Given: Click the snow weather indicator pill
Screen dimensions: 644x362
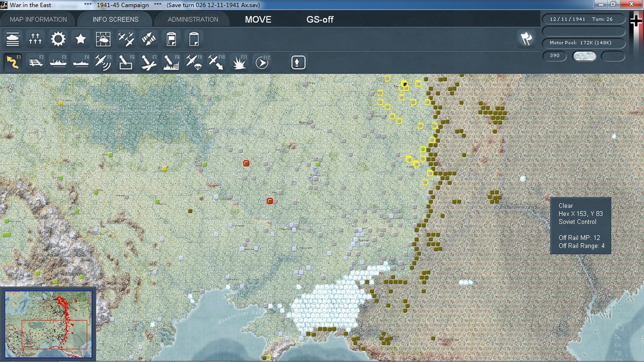Looking at the screenshot, I should [x=584, y=56].
